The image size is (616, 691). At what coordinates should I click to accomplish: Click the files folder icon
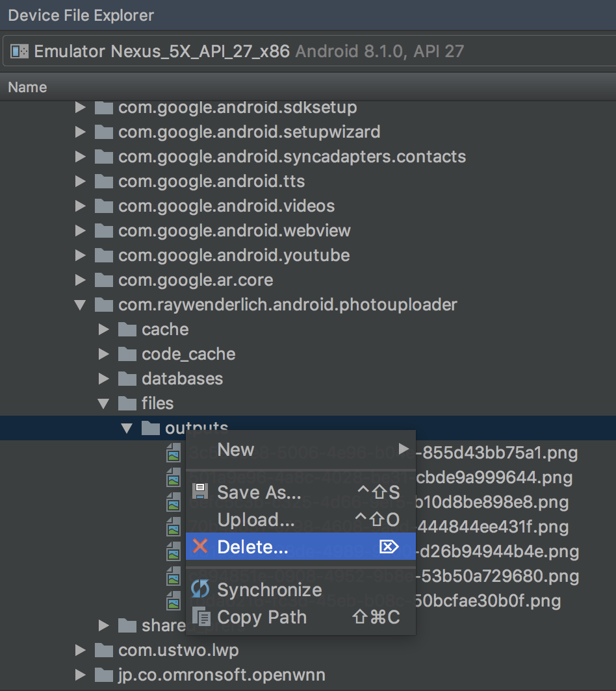(x=128, y=403)
